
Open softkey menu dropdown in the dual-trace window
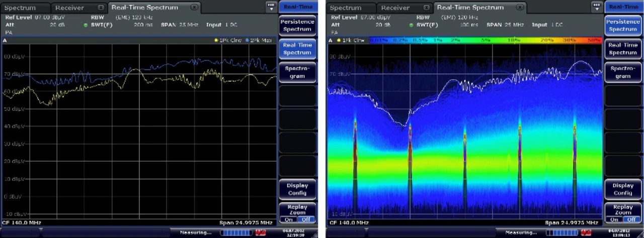pyautogui.click(x=271, y=7)
